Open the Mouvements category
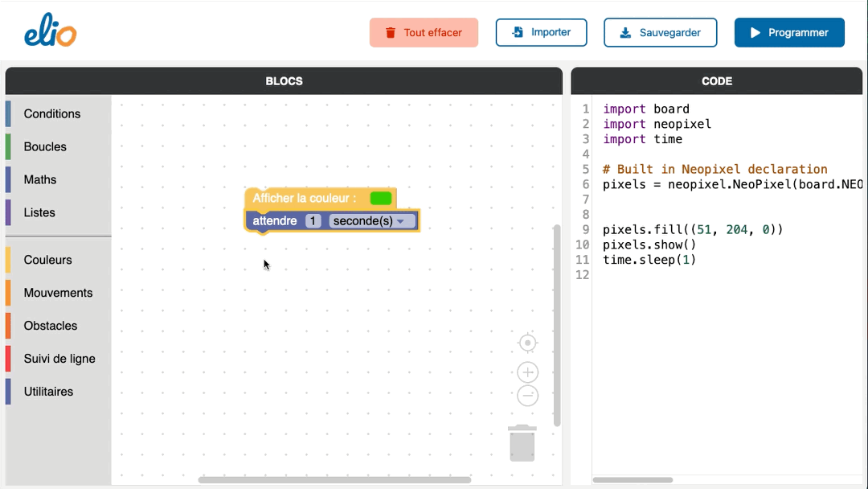Image resolution: width=868 pixels, height=489 pixels. (58, 293)
